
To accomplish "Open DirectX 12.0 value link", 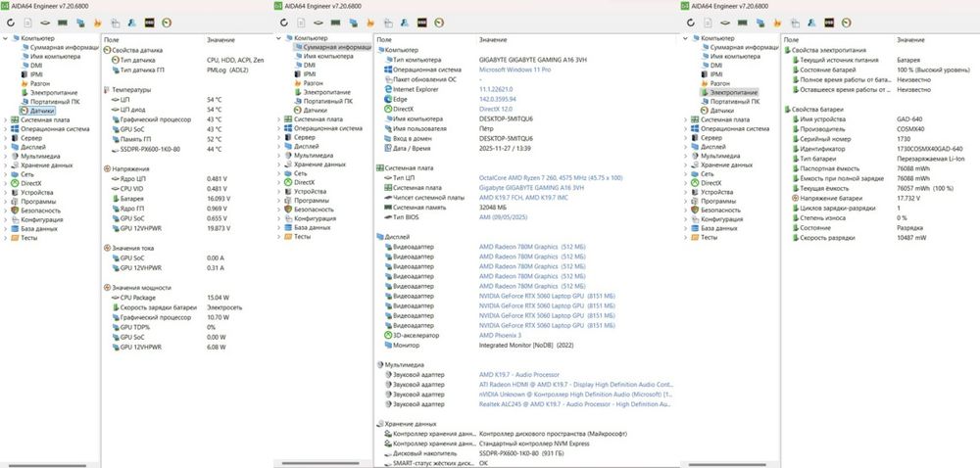I will tap(497, 110).
